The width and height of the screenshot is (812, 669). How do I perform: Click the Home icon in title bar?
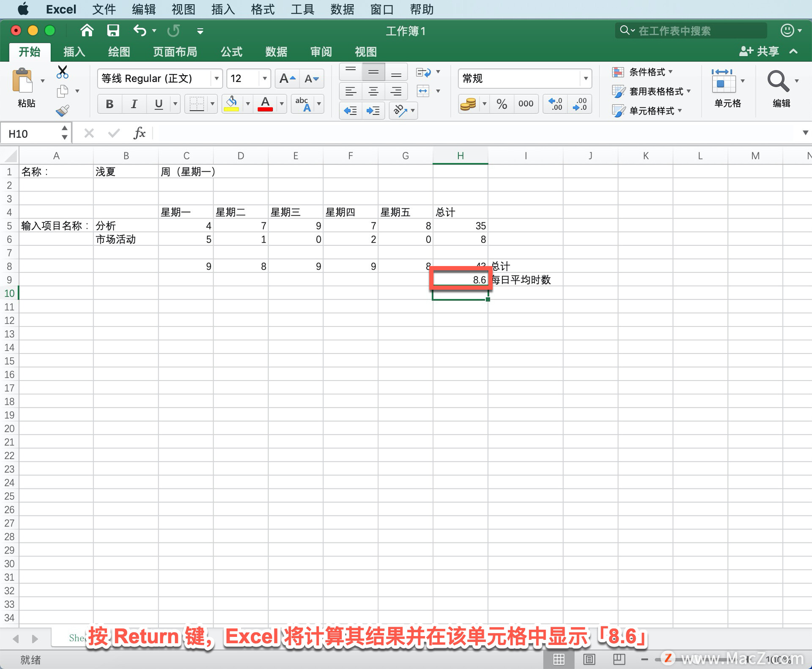point(87,30)
